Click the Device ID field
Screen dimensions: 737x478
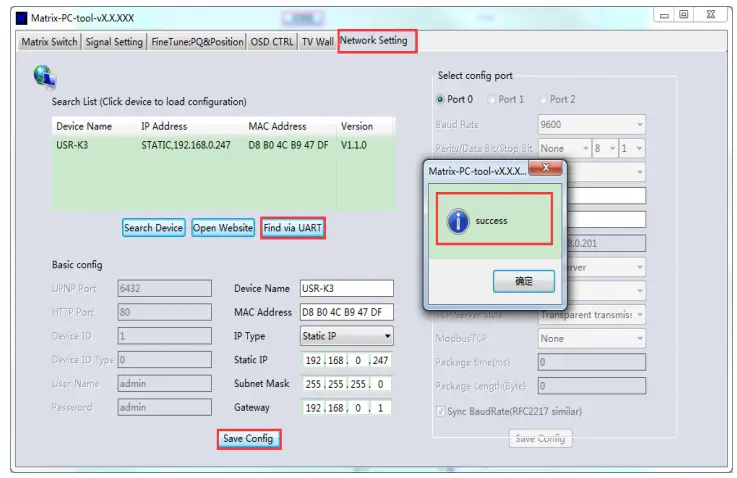pyautogui.click(x=165, y=336)
